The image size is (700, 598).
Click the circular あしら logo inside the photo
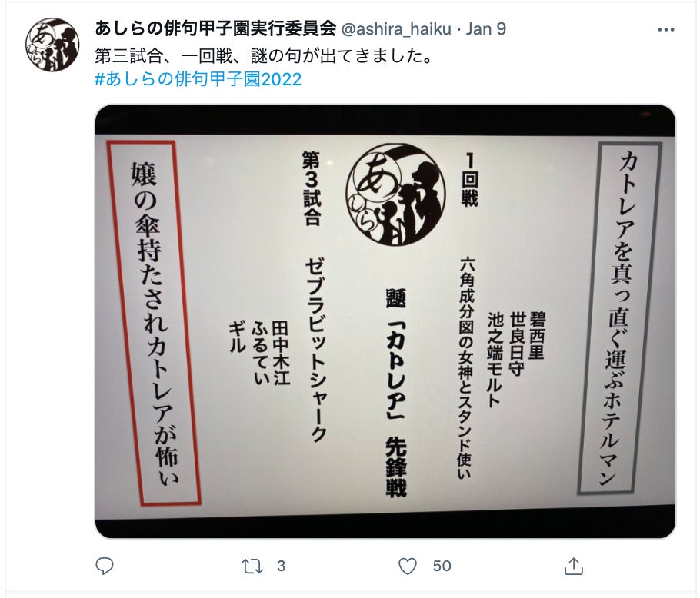(x=396, y=195)
